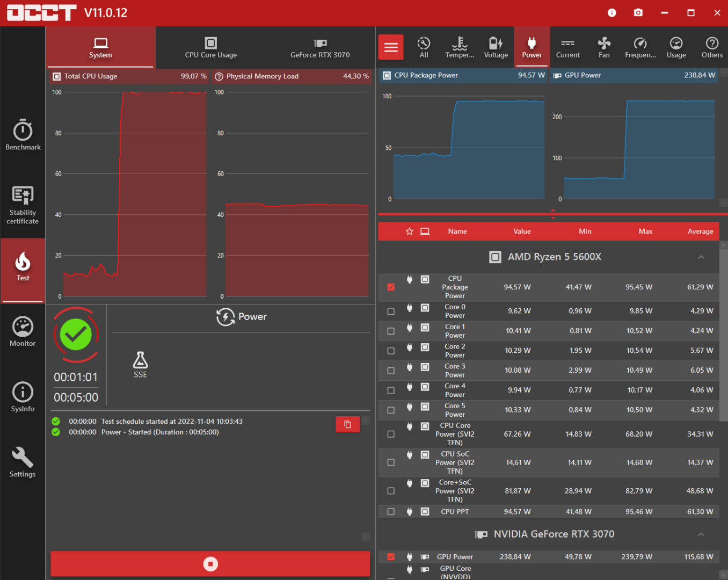Open Settings wrench in sidebar
The width and height of the screenshot is (728, 580).
click(x=23, y=462)
